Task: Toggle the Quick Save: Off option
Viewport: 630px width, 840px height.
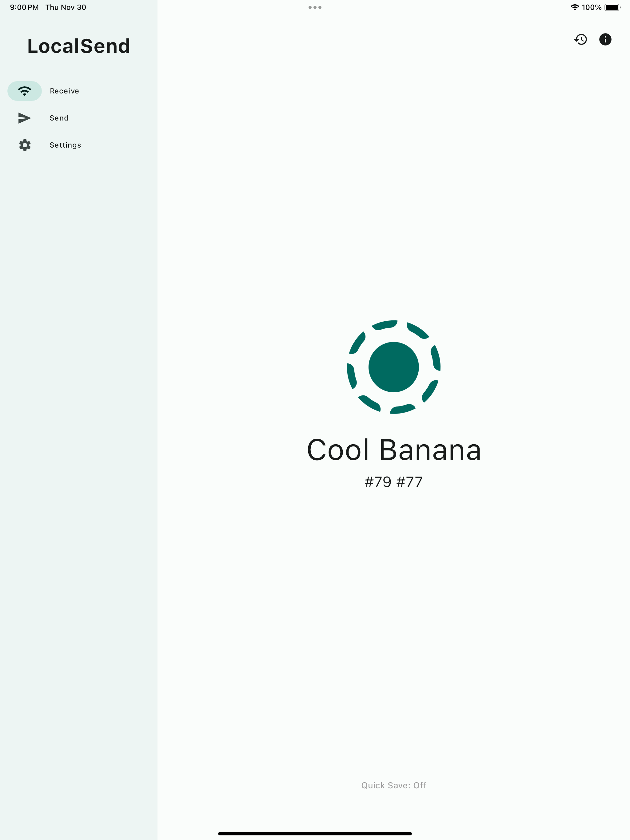Action: coord(394,785)
